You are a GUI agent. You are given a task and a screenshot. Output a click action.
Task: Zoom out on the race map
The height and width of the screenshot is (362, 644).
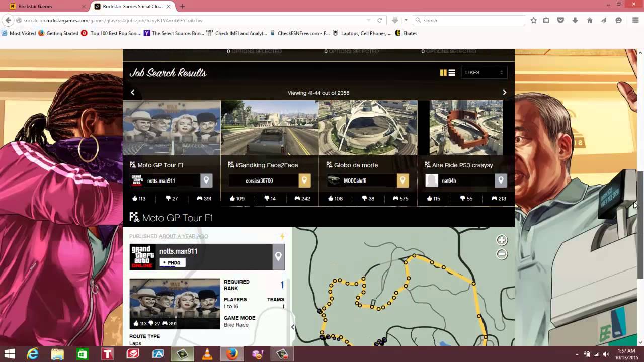point(502,254)
